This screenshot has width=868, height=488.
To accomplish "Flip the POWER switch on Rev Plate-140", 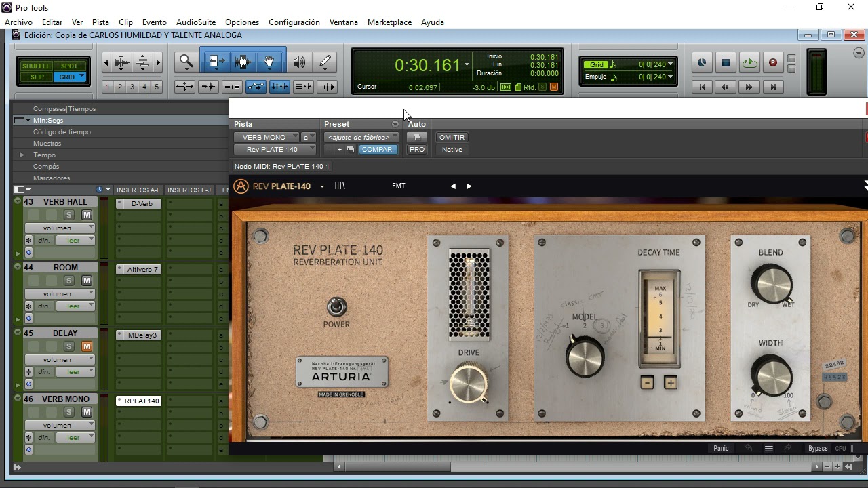I will click(336, 307).
